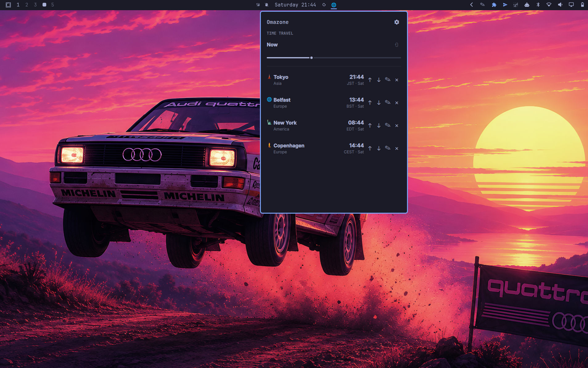Viewport: 588px width, 368px height.
Task: Click the monitor display icon
Action: point(571,5)
